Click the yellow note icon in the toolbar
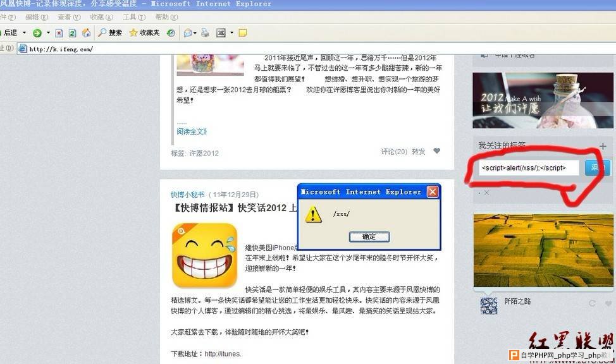 243,33
